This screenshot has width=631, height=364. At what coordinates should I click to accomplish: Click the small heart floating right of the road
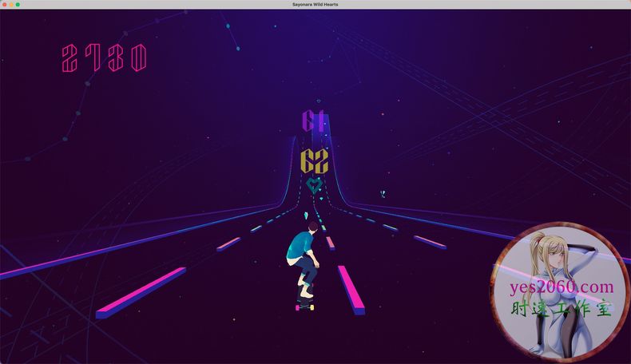(383, 194)
